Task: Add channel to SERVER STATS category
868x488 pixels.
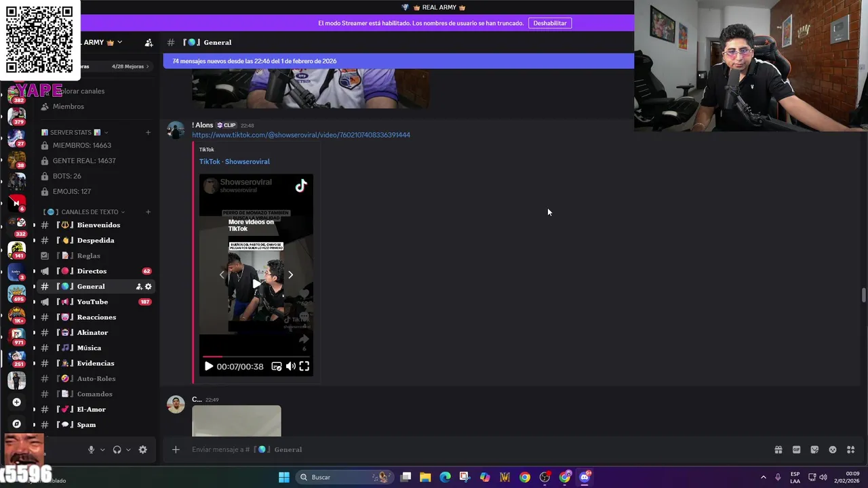Action: [x=148, y=132]
